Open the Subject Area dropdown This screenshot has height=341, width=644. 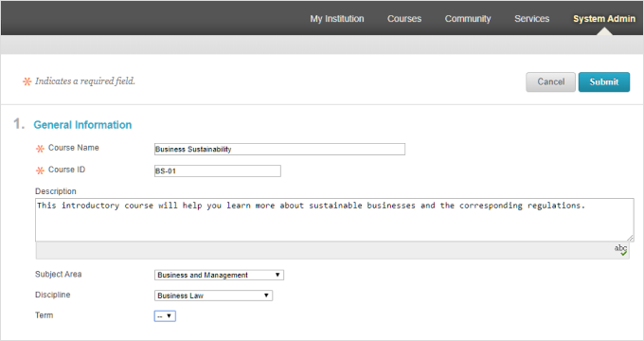(219, 275)
